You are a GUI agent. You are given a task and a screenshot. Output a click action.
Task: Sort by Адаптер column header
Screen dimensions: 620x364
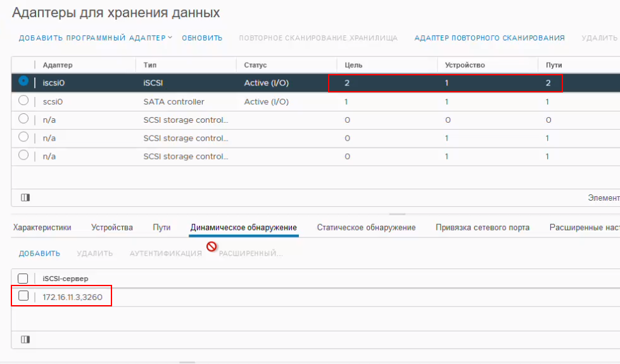(x=58, y=65)
